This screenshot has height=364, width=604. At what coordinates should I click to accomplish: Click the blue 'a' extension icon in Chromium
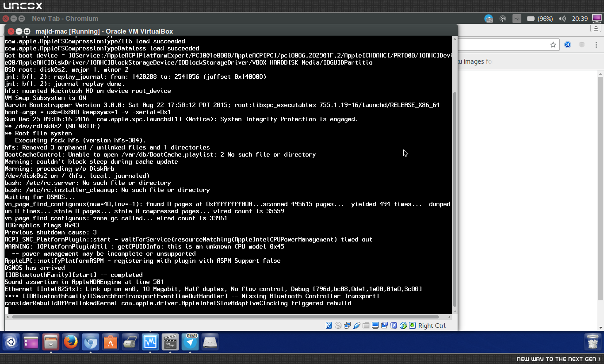click(x=568, y=45)
